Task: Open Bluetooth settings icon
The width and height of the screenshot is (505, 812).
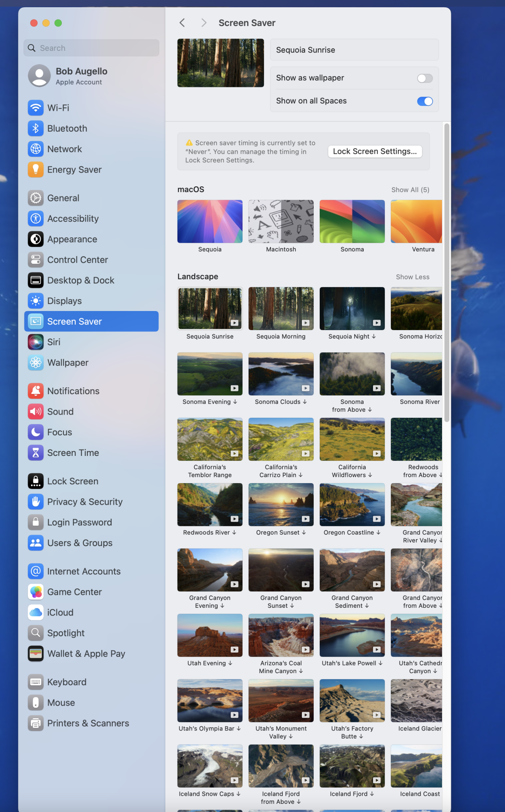Action: pos(36,128)
